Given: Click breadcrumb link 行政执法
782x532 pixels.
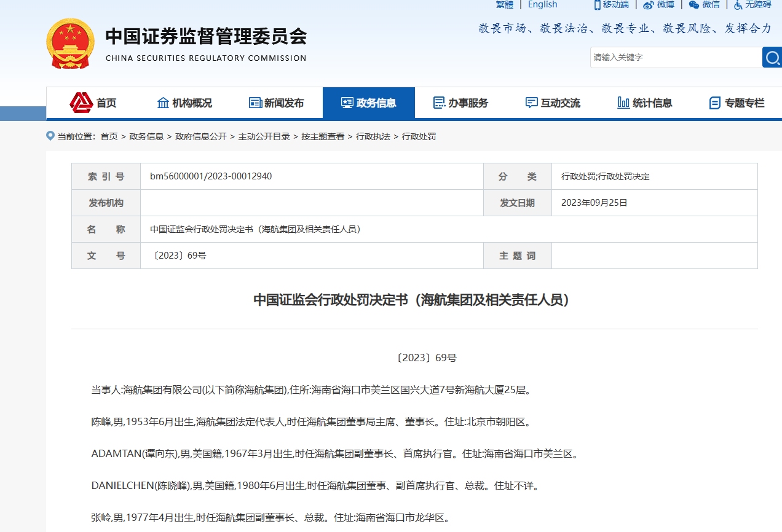Looking at the screenshot, I should click(x=373, y=136).
